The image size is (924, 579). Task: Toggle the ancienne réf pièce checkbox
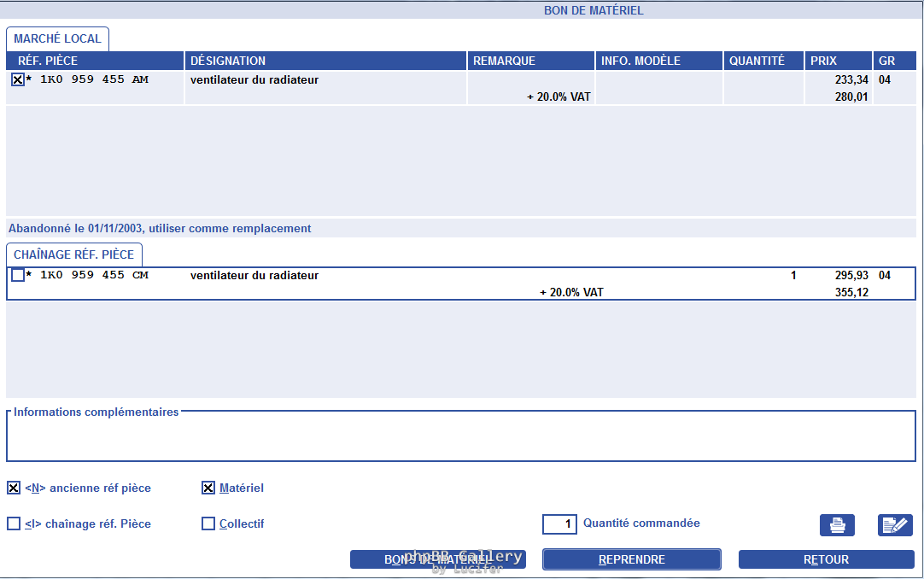(14, 488)
